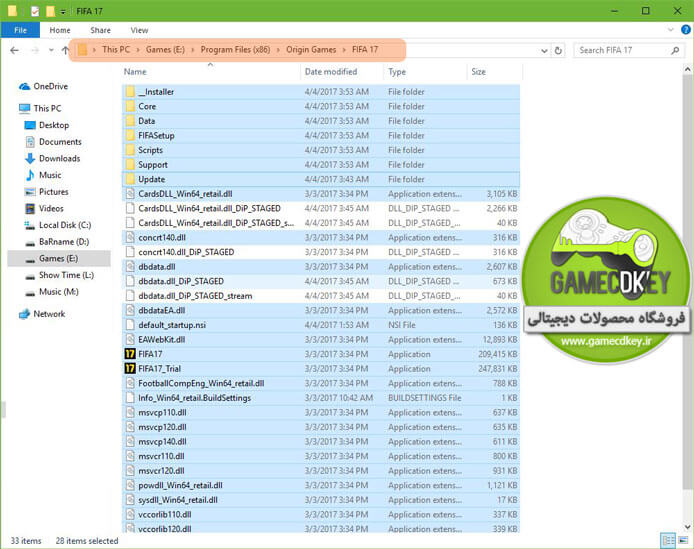Open the Help question mark icon
Screen dimensions: 694x549
[686, 30]
